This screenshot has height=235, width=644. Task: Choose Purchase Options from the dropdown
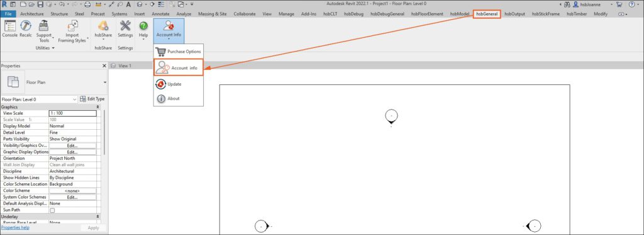(x=179, y=52)
